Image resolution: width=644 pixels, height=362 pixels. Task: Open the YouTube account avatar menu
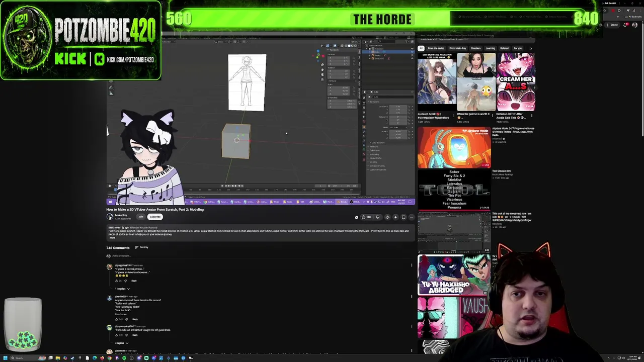click(635, 25)
